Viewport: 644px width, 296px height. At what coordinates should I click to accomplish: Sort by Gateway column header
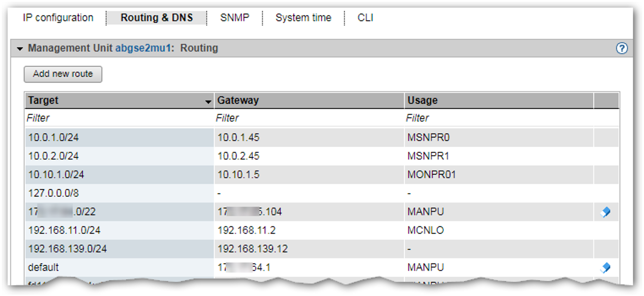coord(238,101)
